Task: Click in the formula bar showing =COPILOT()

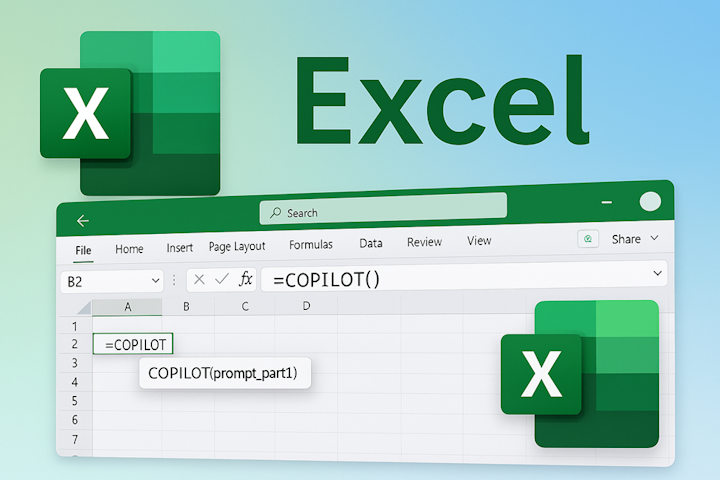Action: (464, 277)
